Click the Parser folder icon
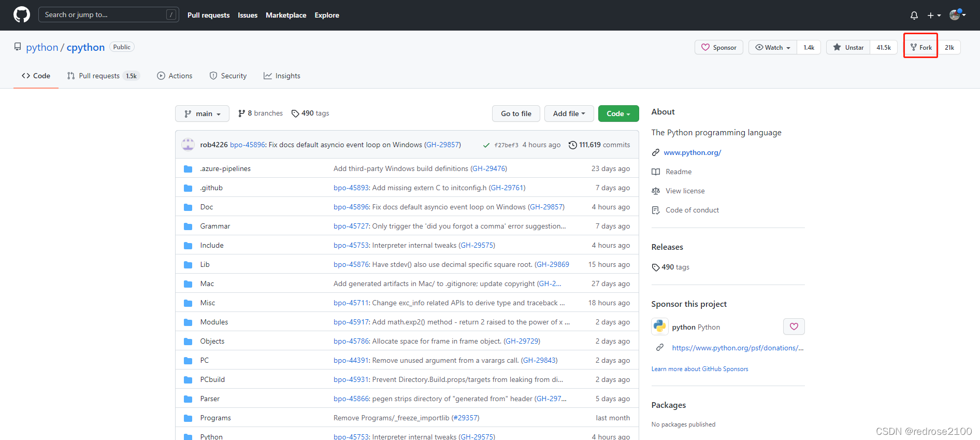 188,399
